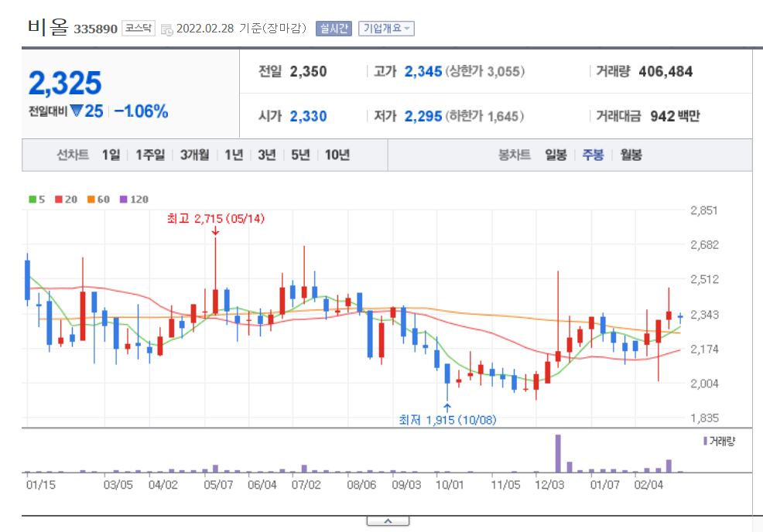
Task: Click the -1.06% change percentage
Action: [141, 111]
